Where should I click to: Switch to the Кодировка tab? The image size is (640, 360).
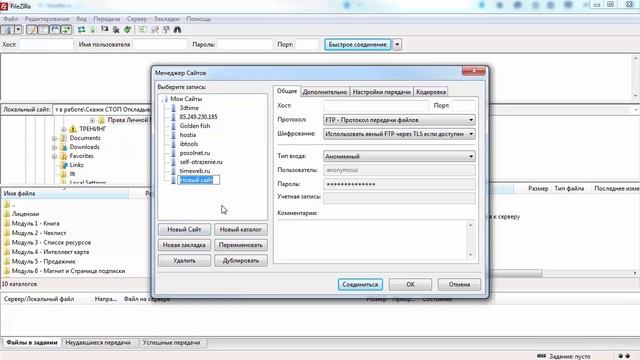click(x=431, y=92)
